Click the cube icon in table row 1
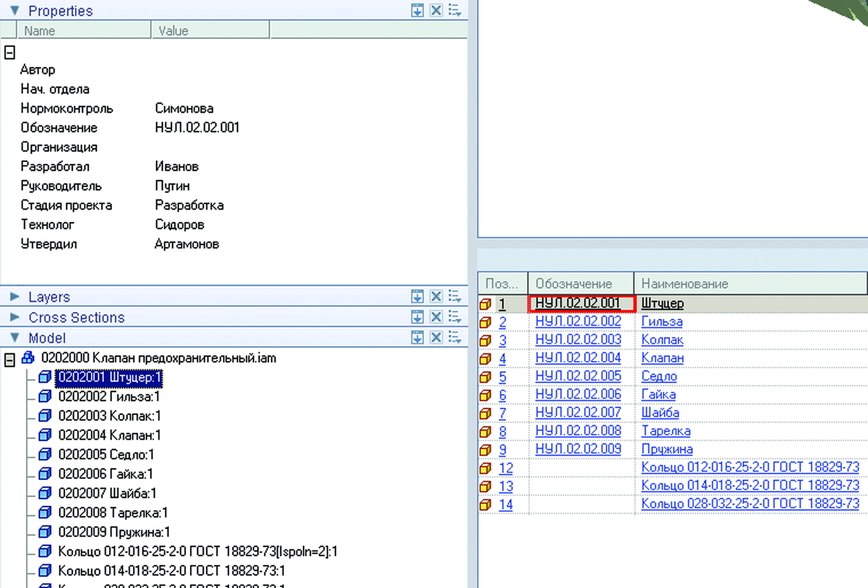 [486, 304]
